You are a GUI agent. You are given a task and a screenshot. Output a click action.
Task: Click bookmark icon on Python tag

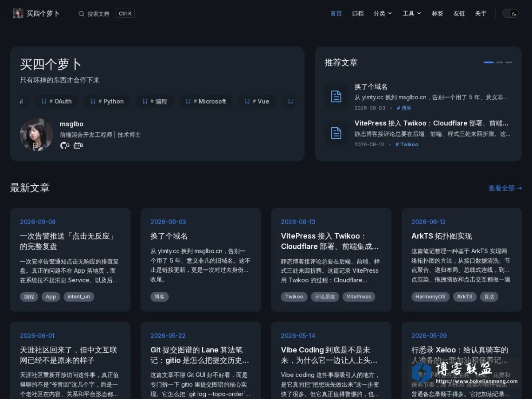[93, 102]
